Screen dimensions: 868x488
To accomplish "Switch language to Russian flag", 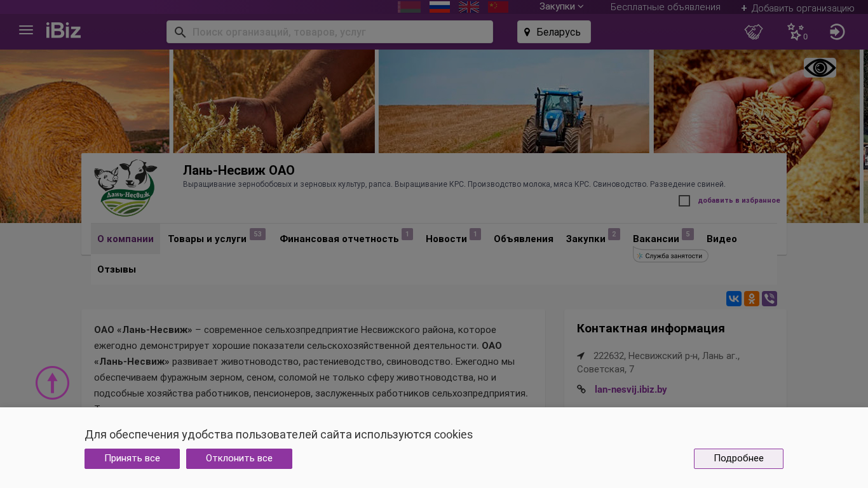I will pyautogui.click(x=440, y=7).
